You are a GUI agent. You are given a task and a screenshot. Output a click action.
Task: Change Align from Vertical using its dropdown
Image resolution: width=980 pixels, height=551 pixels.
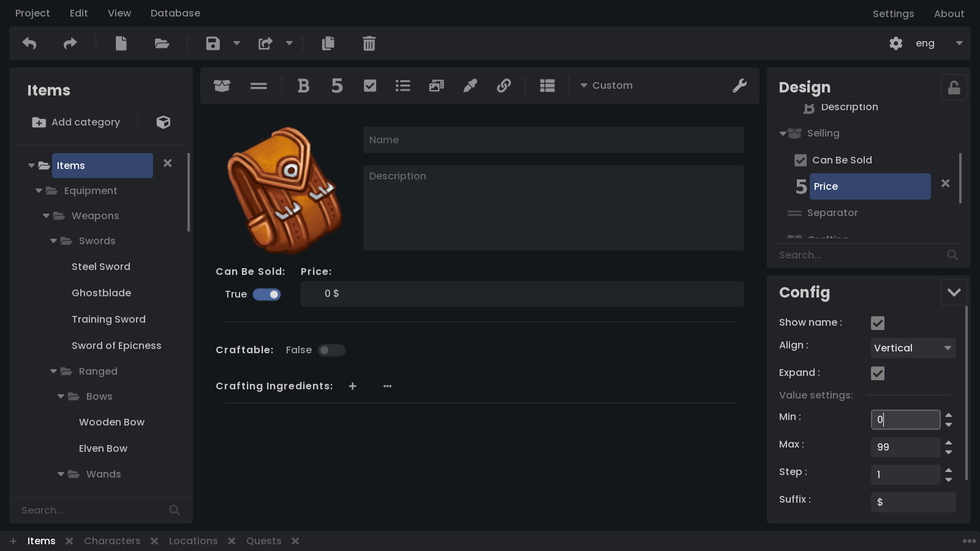[x=913, y=348]
